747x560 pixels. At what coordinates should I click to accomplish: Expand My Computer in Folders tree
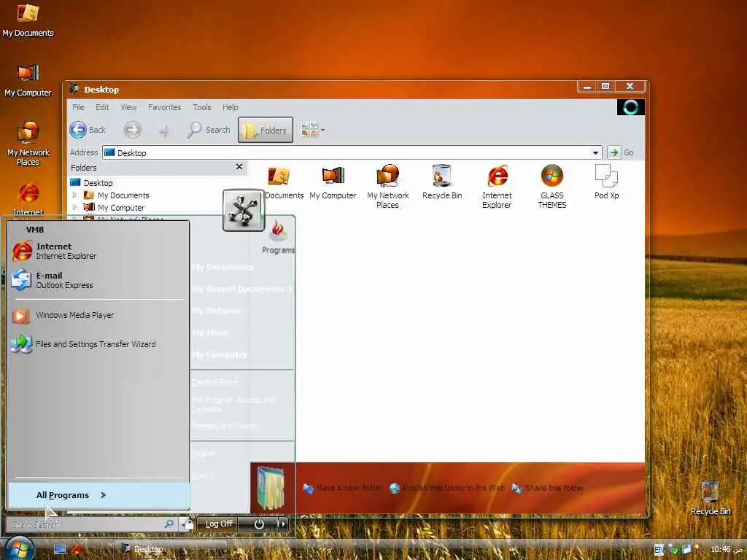(x=75, y=208)
